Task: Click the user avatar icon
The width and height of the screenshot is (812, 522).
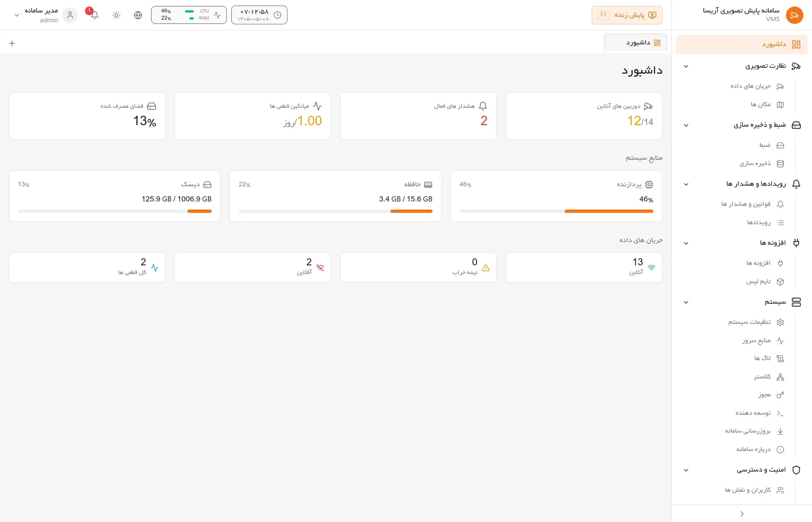Action: (x=70, y=15)
